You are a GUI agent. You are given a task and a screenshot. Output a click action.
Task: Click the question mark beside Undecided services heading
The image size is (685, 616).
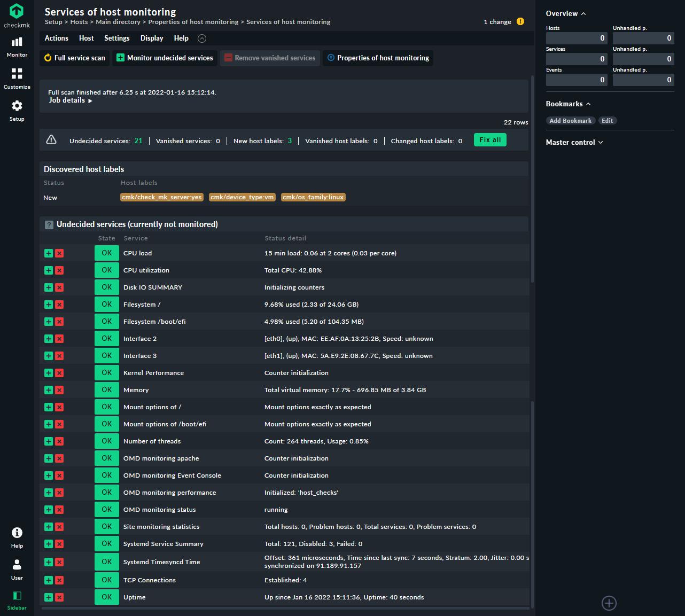[x=49, y=224]
